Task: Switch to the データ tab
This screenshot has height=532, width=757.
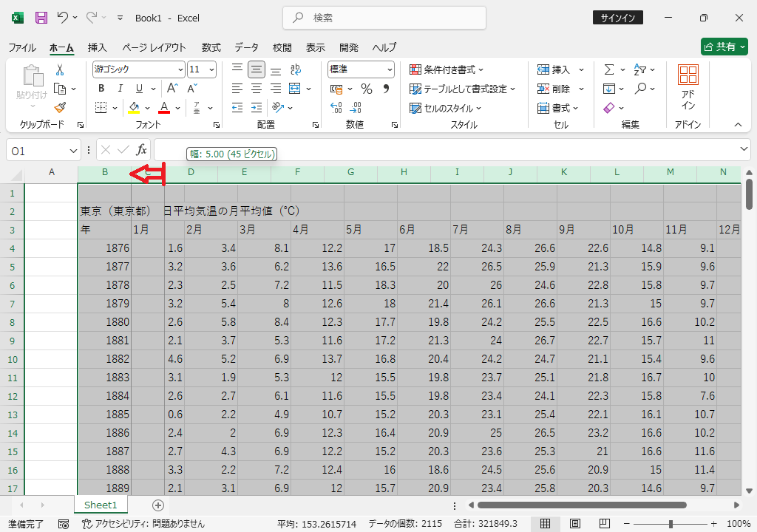Action: pos(247,47)
